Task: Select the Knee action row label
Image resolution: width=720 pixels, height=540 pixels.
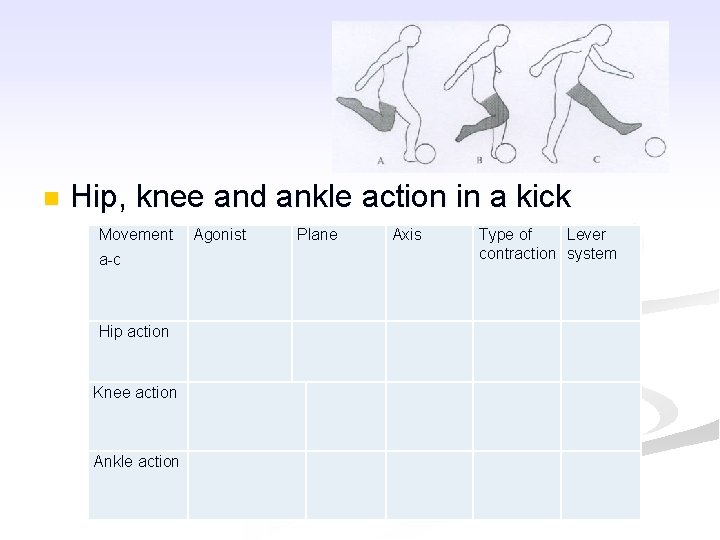Action: 135,393
